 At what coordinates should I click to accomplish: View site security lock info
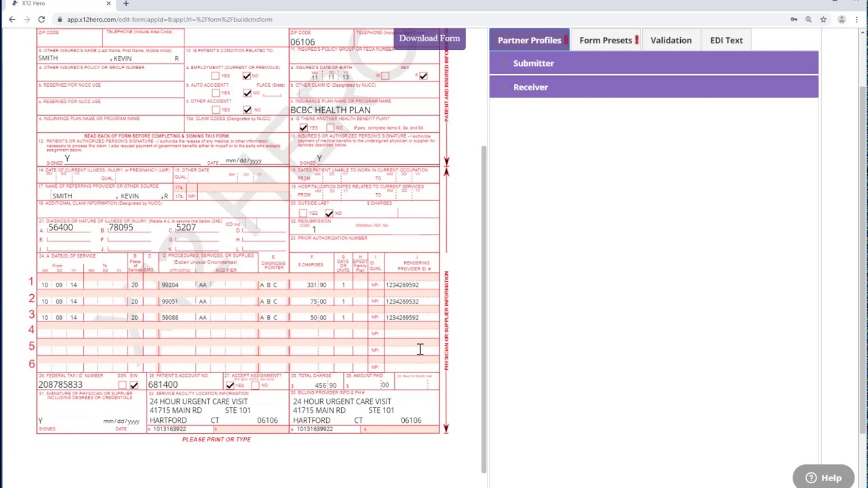click(x=60, y=20)
